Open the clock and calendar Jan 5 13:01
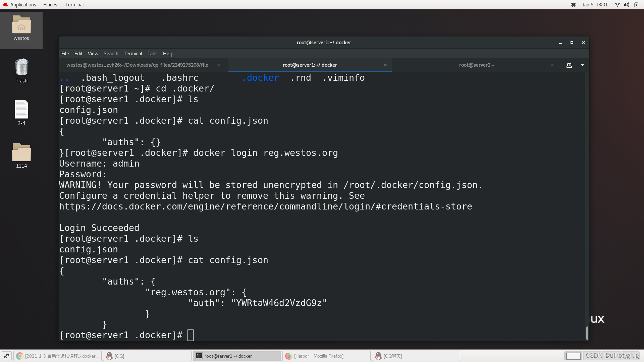Viewport: 644px width, 362px height. click(595, 5)
